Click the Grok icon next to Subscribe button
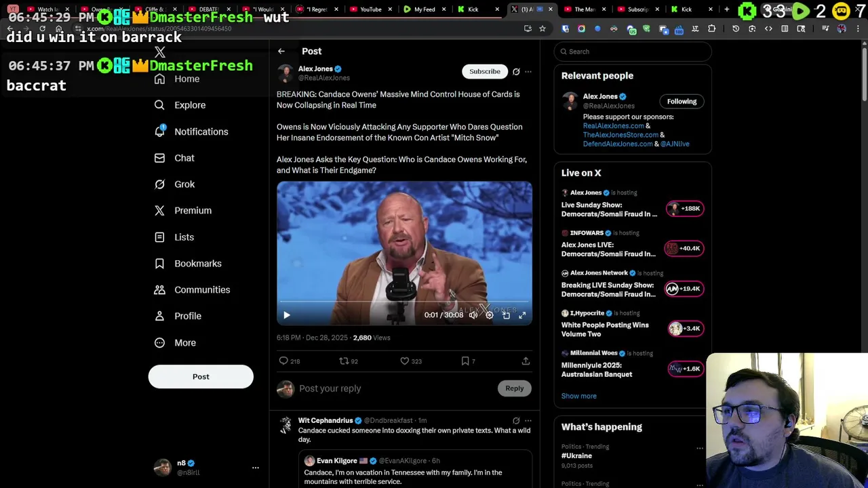The height and width of the screenshot is (488, 868). coord(516,71)
